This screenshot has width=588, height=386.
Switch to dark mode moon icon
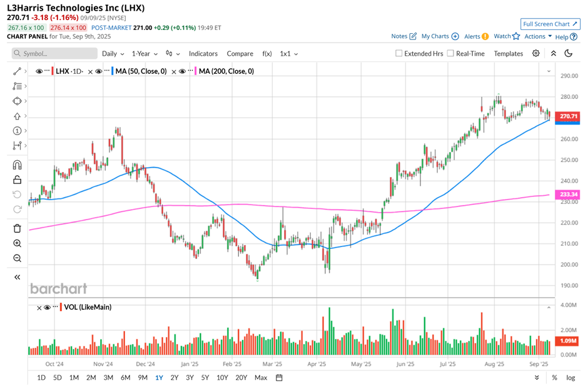pos(569,53)
